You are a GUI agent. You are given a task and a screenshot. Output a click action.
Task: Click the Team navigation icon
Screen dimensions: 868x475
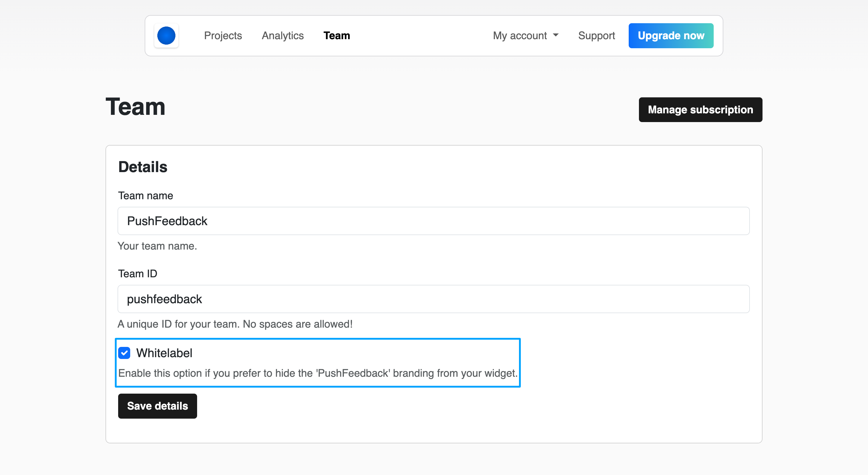(336, 35)
